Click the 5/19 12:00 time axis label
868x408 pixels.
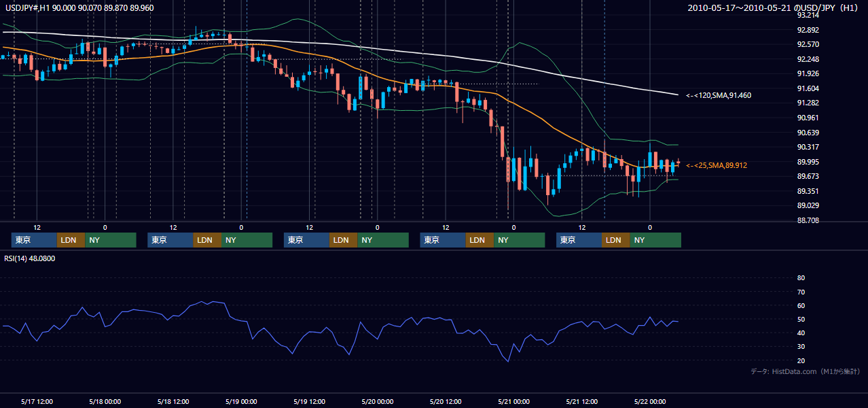(x=310, y=402)
